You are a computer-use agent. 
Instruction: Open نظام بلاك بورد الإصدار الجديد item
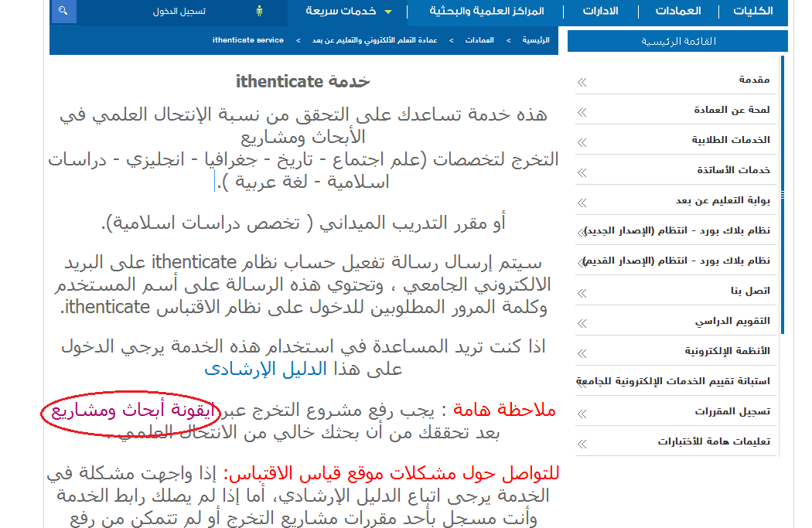[x=677, y=230]
